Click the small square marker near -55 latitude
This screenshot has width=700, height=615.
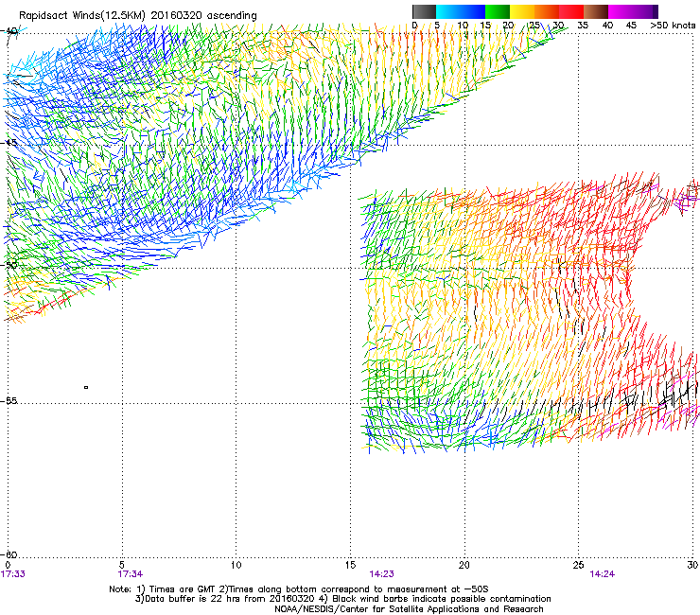[x=86, y=387]
